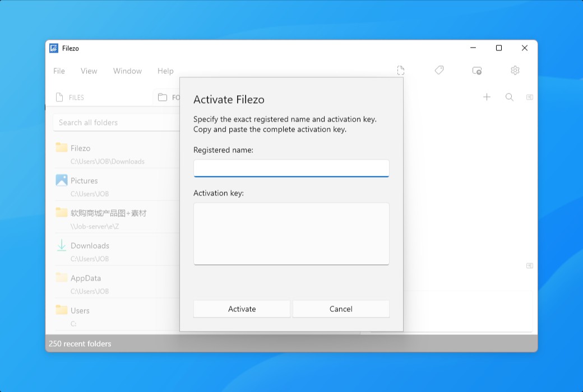
Task: Toggle the upper panel layout icon
Action: 530,97
